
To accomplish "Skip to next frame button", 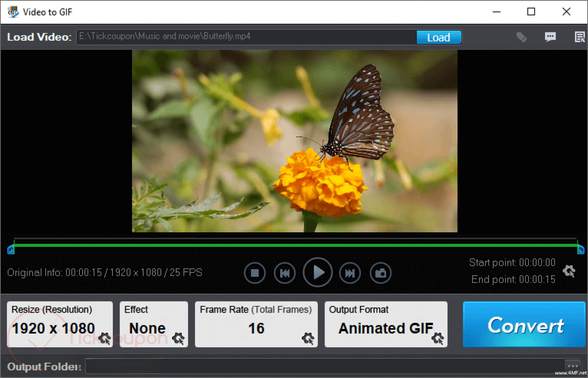I will 349,273.
